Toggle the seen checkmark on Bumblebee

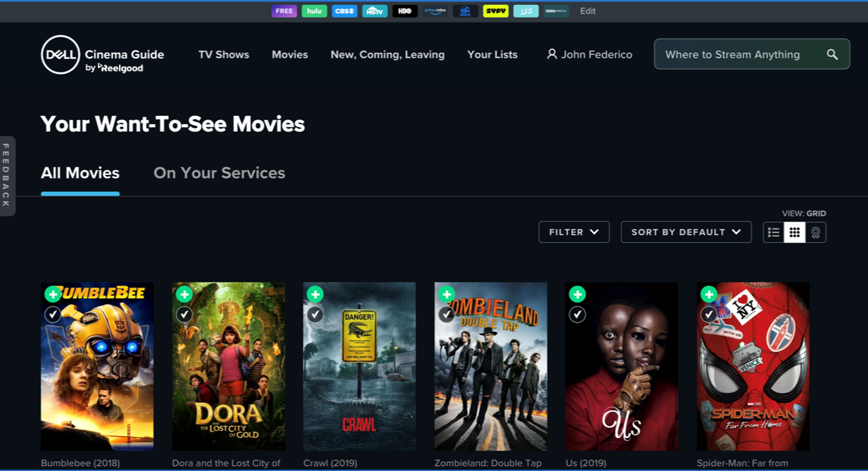[x=53, y=314]
